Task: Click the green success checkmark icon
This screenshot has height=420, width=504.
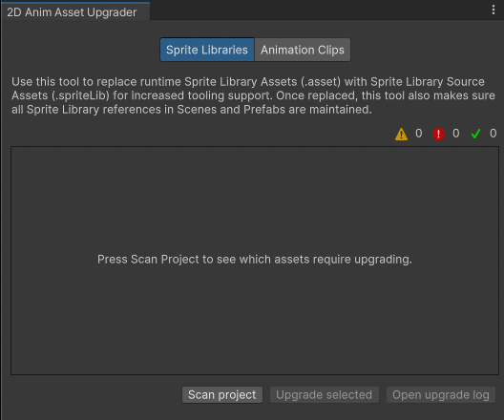Action: [475, 134]
